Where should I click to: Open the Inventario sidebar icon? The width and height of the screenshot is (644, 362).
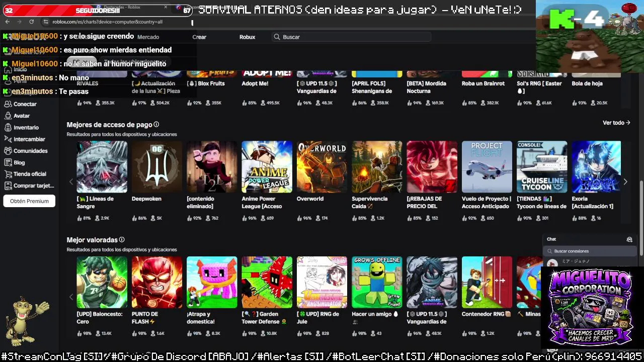click(8, 128)
